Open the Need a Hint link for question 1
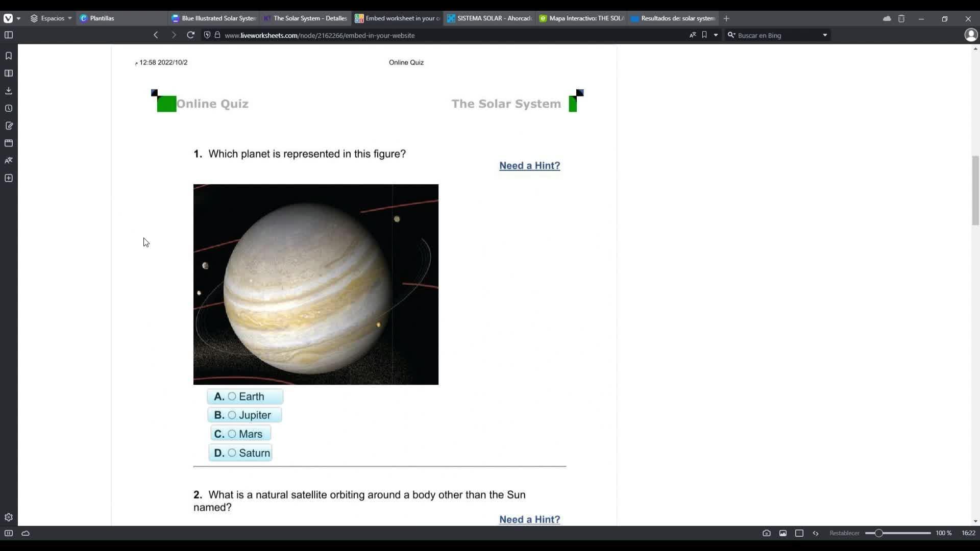980x551 pixels. [x=529, y=166]
